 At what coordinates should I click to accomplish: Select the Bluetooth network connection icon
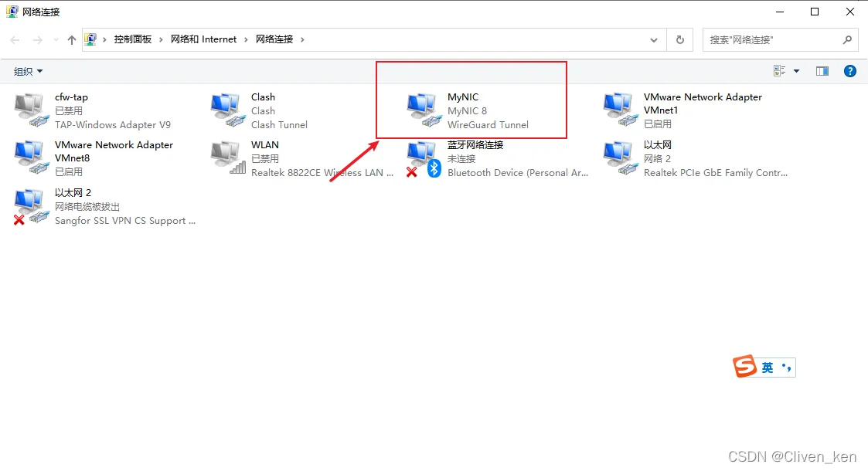tap(424, 159)
